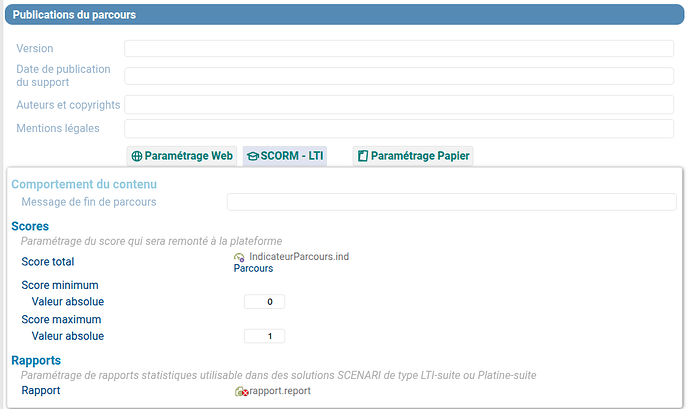Open the rapport.report file name
Screen dimensions: 690x409
[x=279, y=390]
